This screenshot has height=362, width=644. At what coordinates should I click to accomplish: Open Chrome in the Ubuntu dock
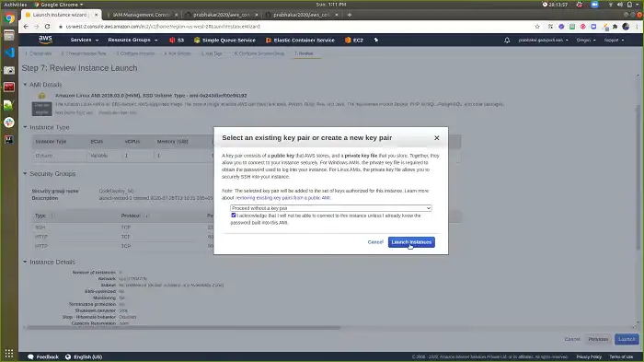(9, 18)
